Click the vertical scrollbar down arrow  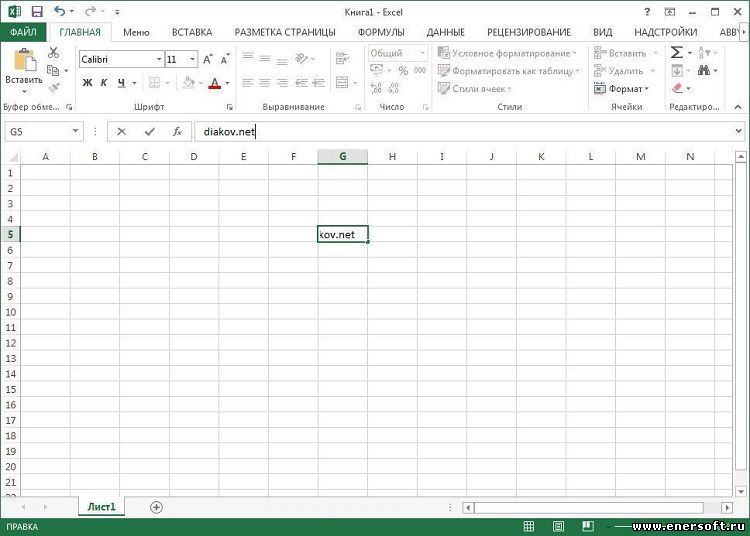740,491
